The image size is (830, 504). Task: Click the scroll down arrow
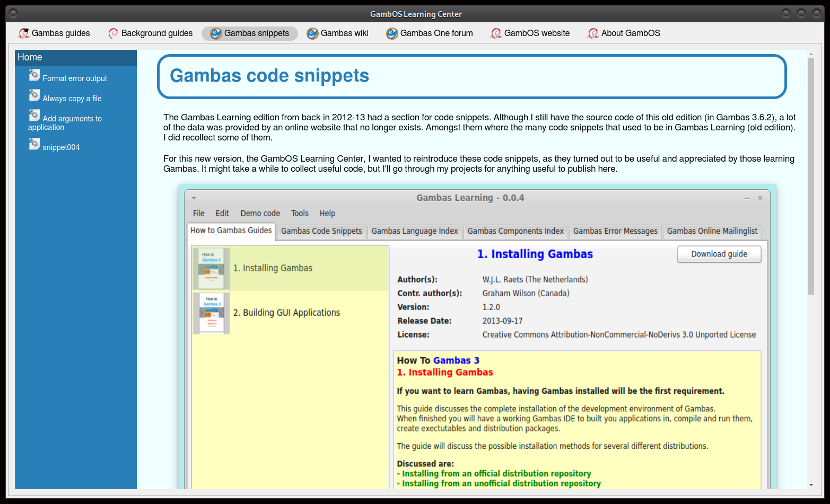811,485
